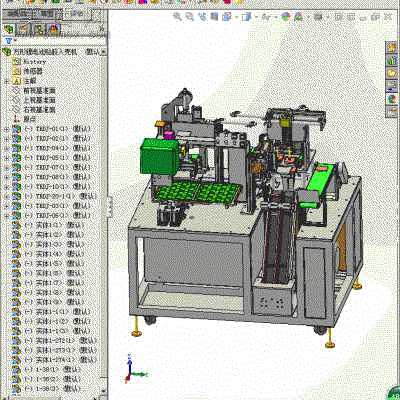This screenshot has height=400, width=400.
Task: Click the Apply Scene icon
Action: [x=298, y=17]
